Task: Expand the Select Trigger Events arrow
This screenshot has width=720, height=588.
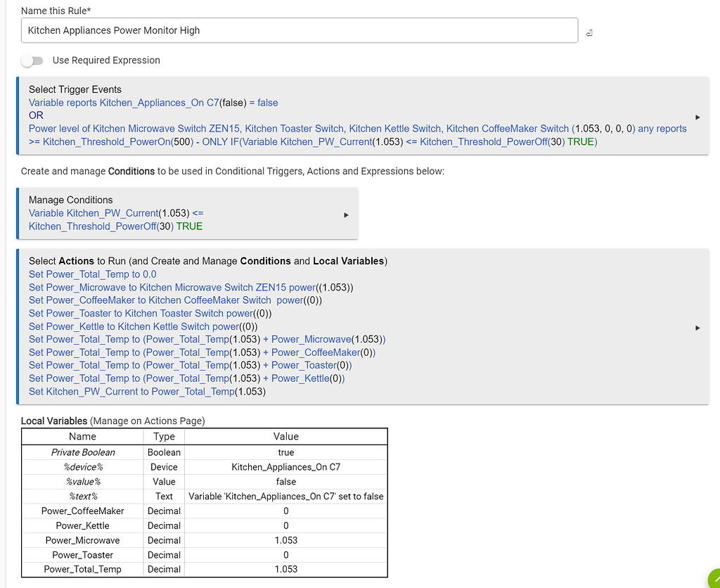Action: [697, 117]
